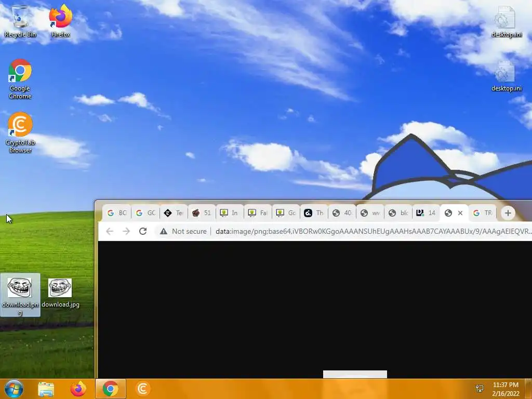532x399 pixels.
Task: Click the Chrome taskbar button
Action: pos(111,389)
